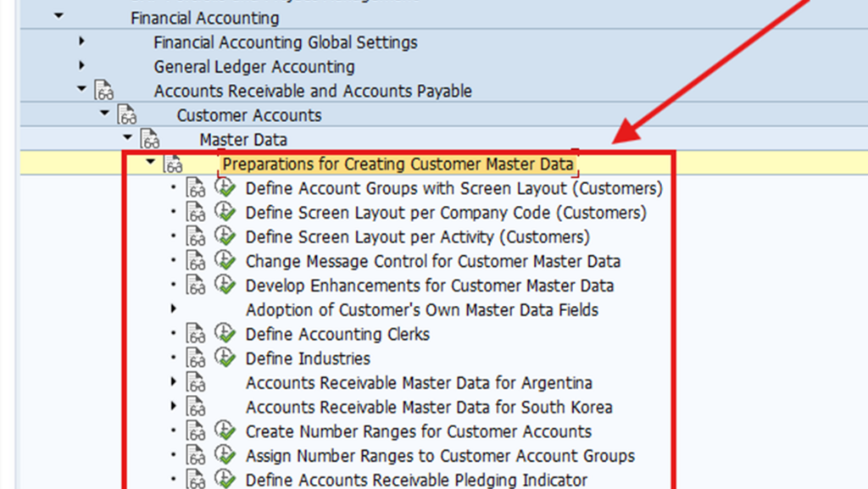Click execute icon for Create Number Ranges for Customer Accounts

pos(225,431)
